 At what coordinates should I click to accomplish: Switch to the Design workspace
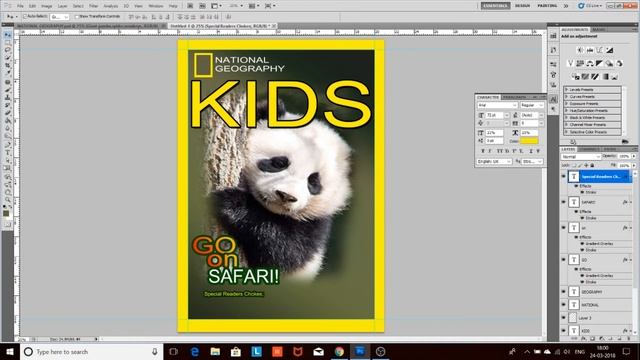pyautogui.click(x=522, y=6)
